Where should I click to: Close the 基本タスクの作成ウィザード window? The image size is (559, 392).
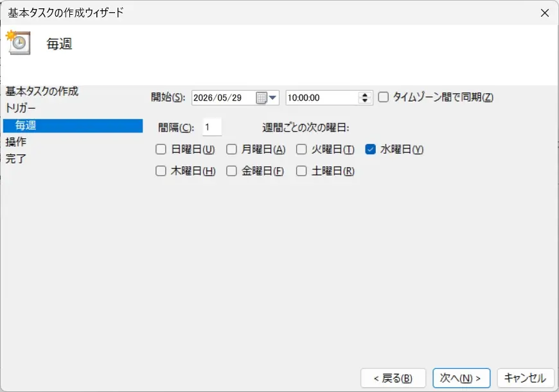(x=544, y=13)
